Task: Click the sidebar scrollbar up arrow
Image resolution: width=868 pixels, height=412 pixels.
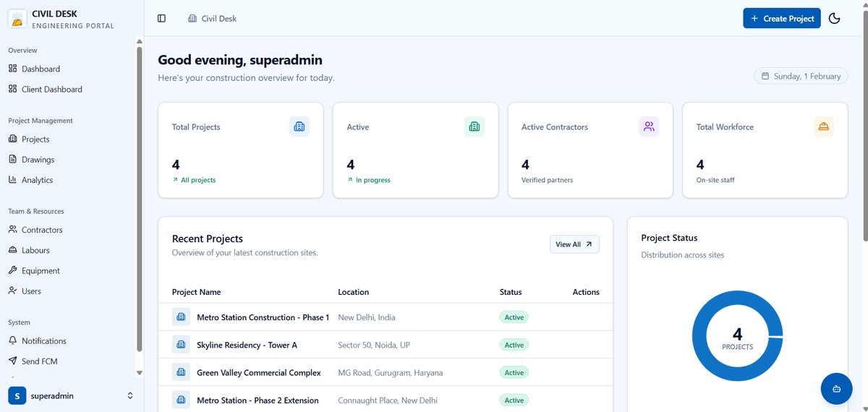Action: [140, 42]
